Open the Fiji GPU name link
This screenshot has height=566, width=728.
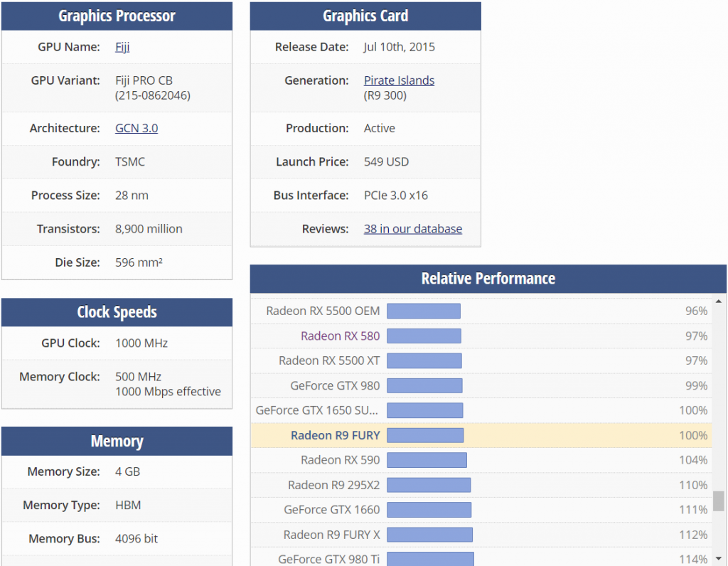122,48
